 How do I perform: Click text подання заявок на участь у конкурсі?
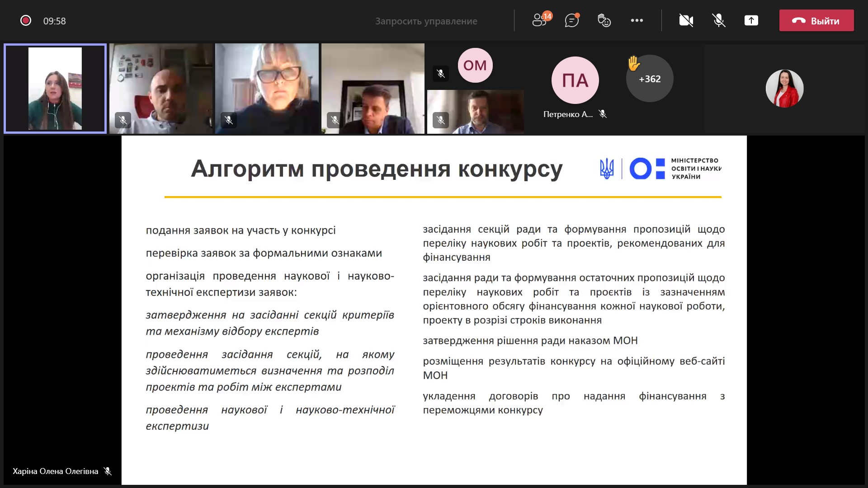241,230
